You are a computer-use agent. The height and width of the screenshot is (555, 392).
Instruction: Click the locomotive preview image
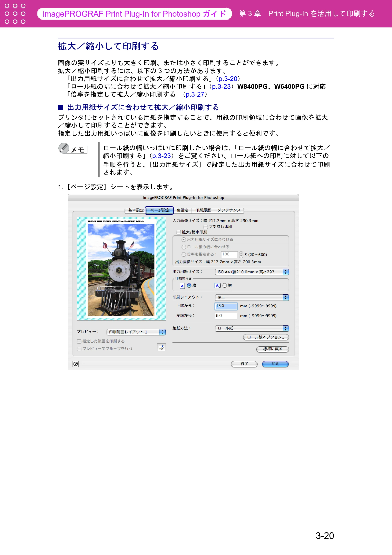121,270
